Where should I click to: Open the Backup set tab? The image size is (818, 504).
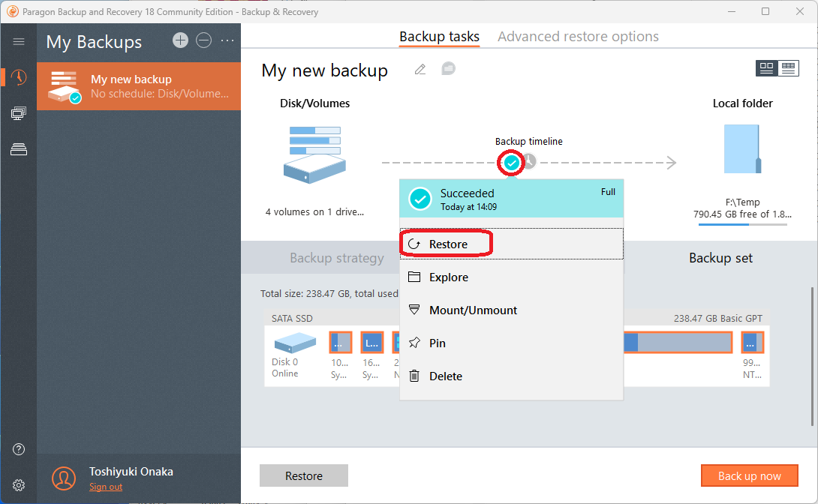pos(720,258)
